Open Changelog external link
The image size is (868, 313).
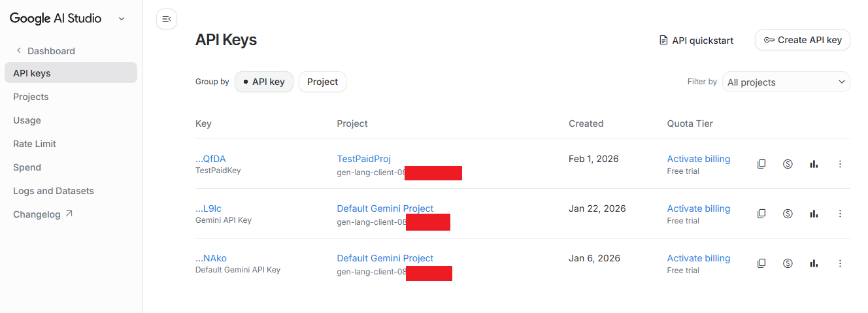tap(43, 214)
